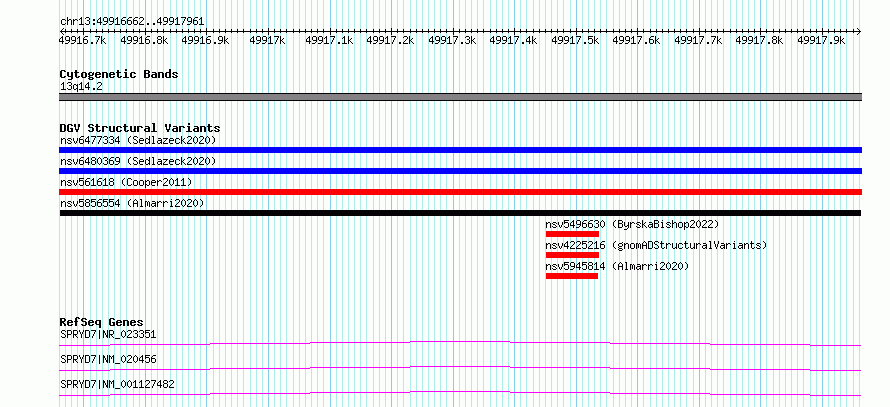The image size is (890, 407).
Task: Select the short red nsv5496630 bar
Action: click(x=572, y=234)
